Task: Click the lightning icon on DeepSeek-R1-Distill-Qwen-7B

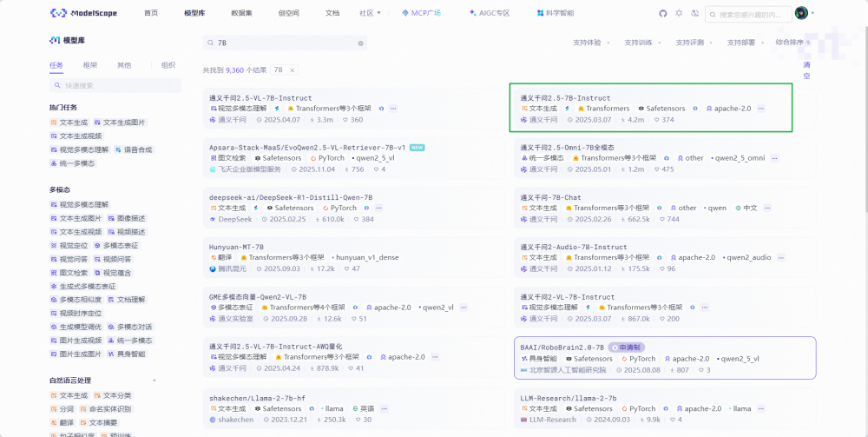Action: tap(256, 209)
